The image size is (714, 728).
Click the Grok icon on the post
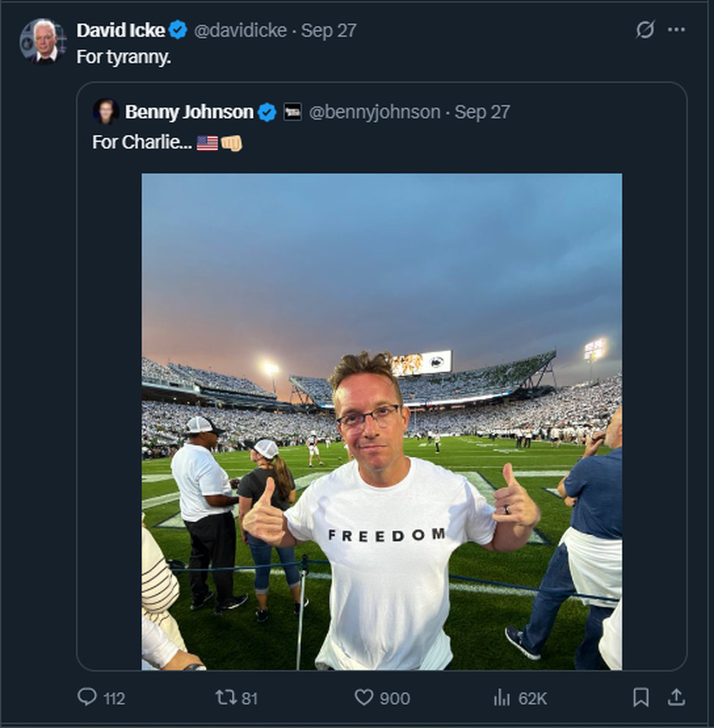tap(644, 30)
